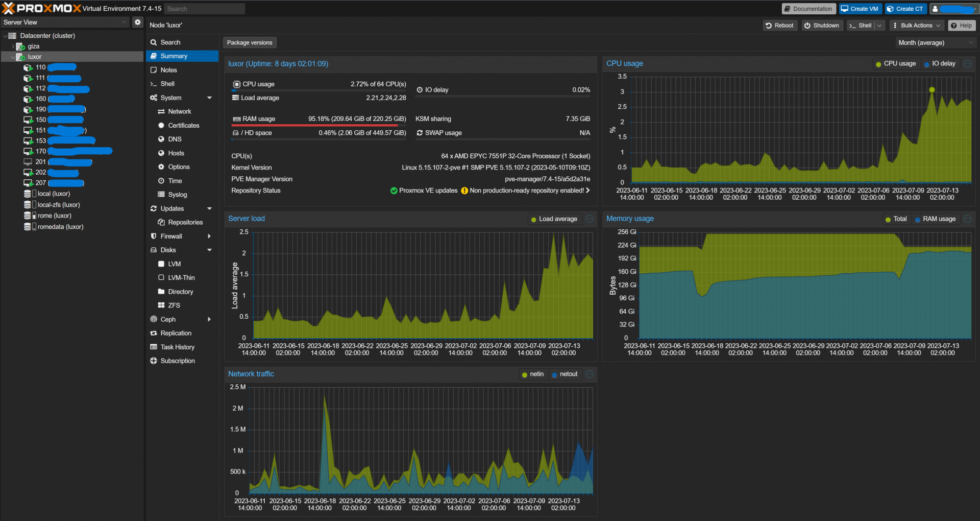980x521 pixels.
Task: Click the Server View settings gear icon
Action: [137, 22]
